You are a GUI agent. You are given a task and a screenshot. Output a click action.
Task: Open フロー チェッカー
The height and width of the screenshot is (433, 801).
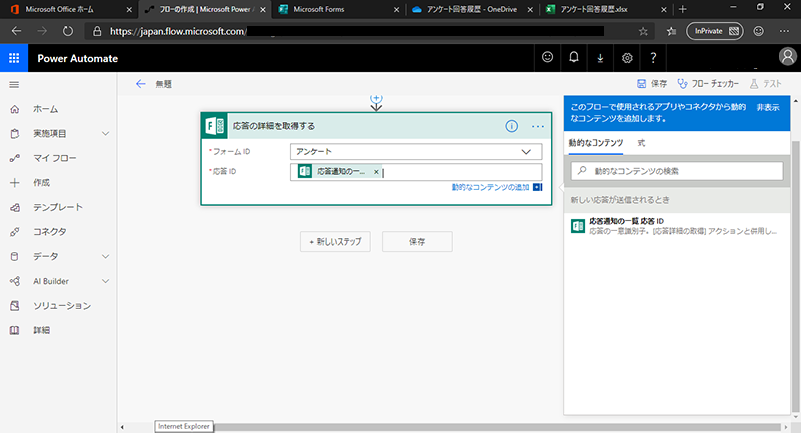click(708, 84)
